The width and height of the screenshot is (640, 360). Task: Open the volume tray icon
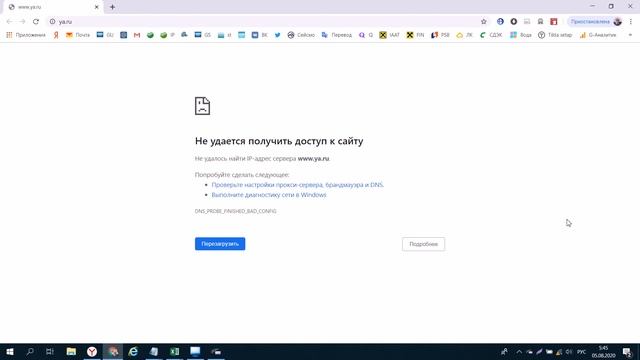[569, 352]
